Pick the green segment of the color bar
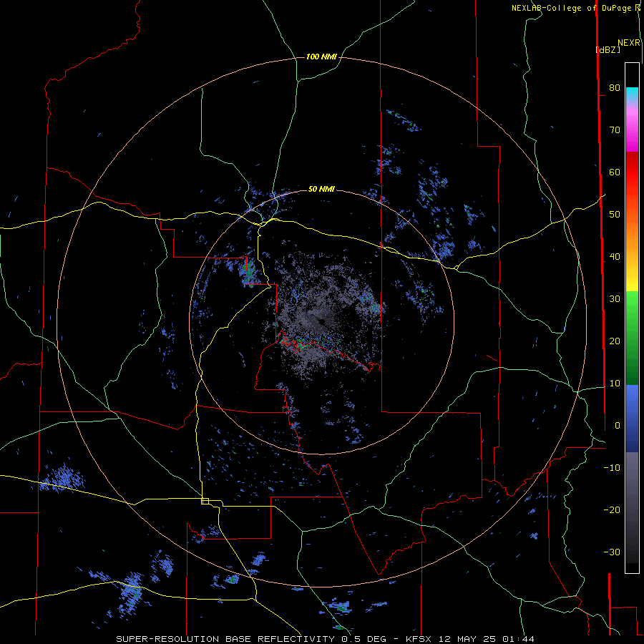Viewport: 644px width, 644px height. click(x=632, y=338)
